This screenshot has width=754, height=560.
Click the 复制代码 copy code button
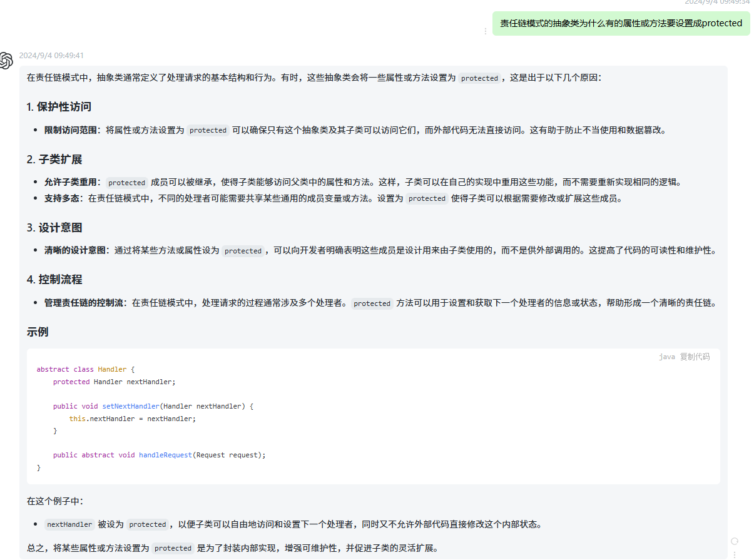coord(695,357)
